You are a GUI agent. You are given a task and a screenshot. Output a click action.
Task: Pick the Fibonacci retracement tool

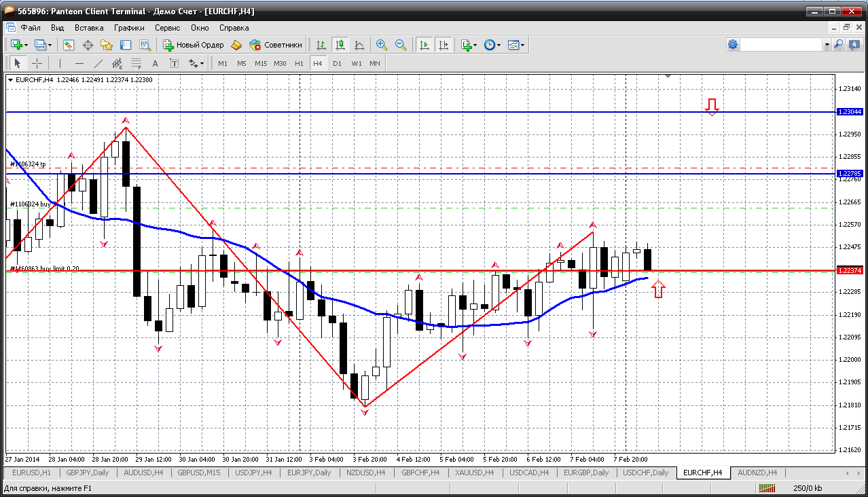tap(136, 63)
